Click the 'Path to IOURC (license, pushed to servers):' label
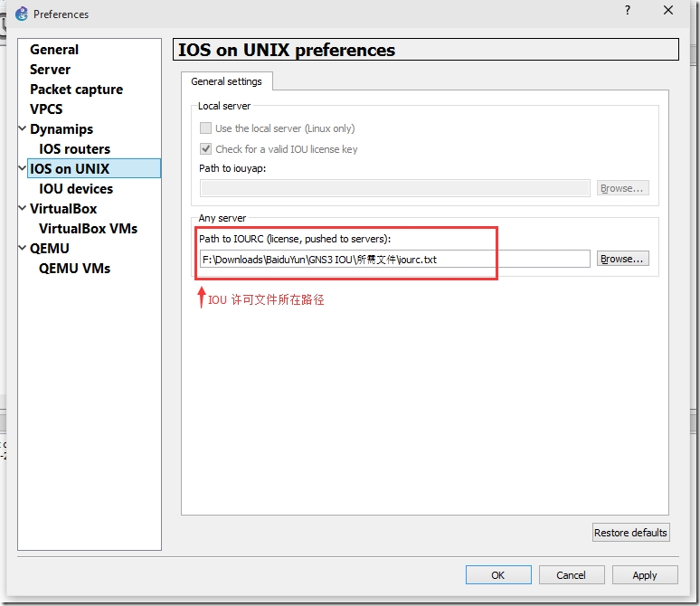Viewport: 700px width, 606px height. pos(295,239)
